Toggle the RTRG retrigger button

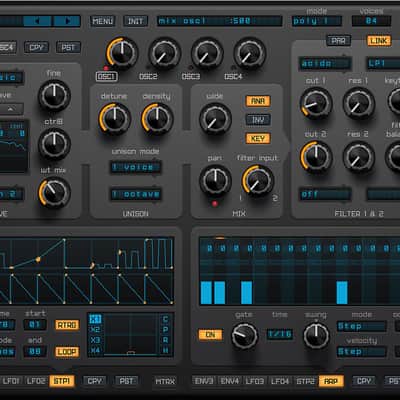coord(67,325)
